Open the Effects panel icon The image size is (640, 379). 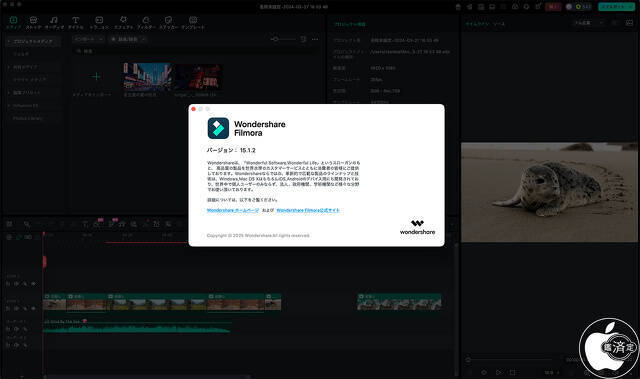pyautogui.click(x=123, y=22)
